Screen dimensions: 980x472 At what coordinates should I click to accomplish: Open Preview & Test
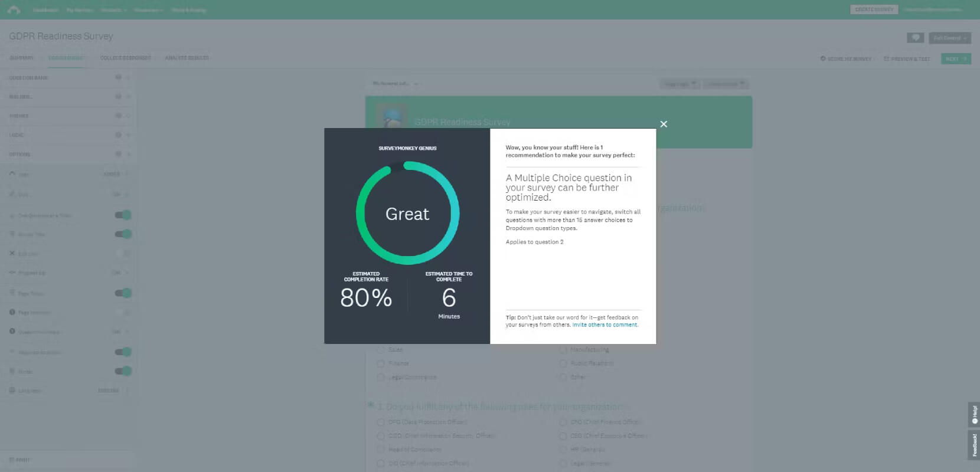pyautogui.click(x=907, y=59)
